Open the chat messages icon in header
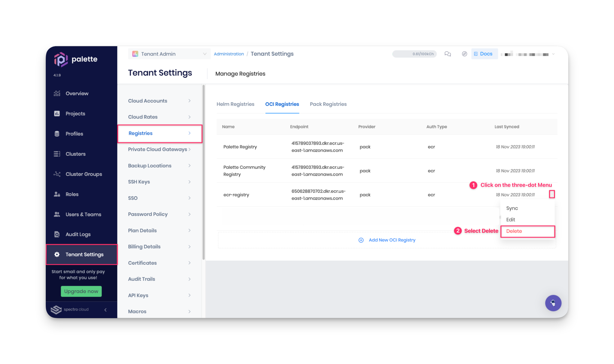The width and height of the screenshot is (614, 364). (x=448, y=54)
